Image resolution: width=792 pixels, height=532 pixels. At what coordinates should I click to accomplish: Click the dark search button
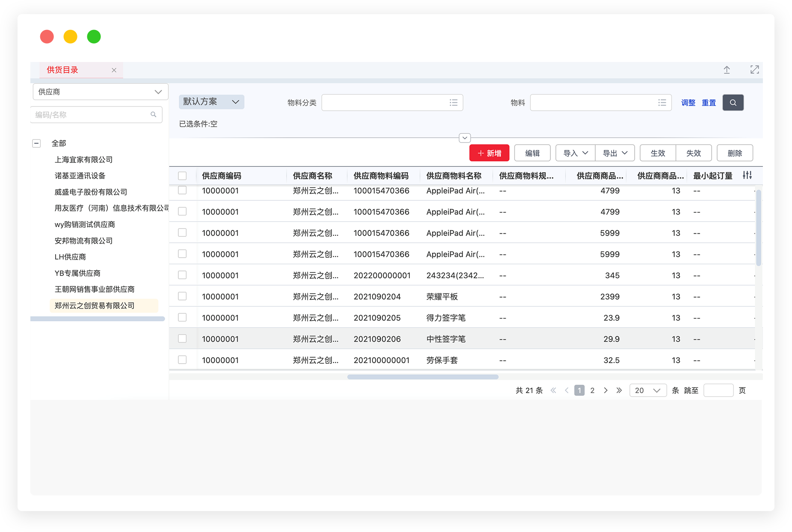click(x=733, y=103)
